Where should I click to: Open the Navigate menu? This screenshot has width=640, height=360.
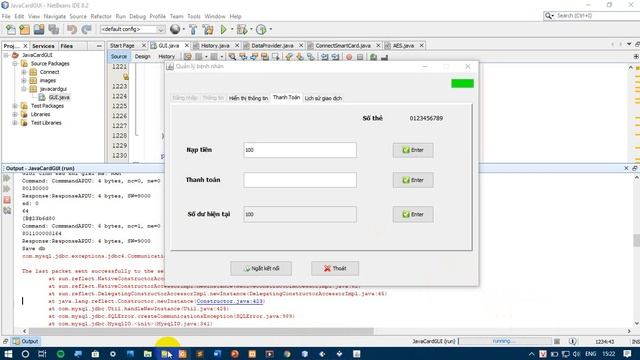[55, 16]
